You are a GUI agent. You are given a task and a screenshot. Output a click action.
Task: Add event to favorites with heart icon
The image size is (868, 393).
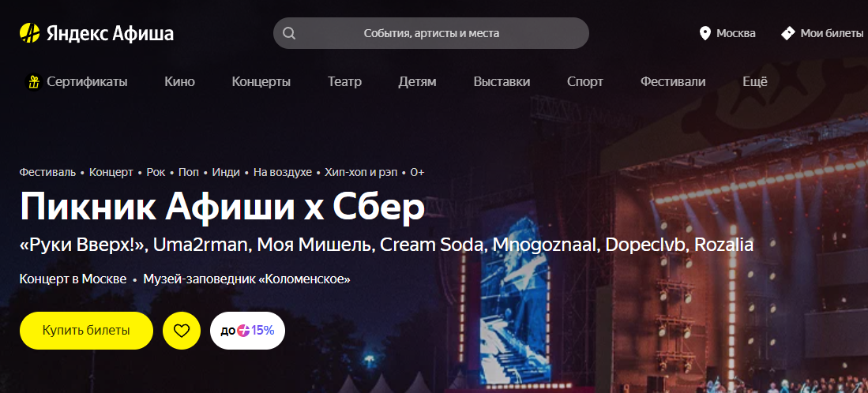(x=182, y=331)
